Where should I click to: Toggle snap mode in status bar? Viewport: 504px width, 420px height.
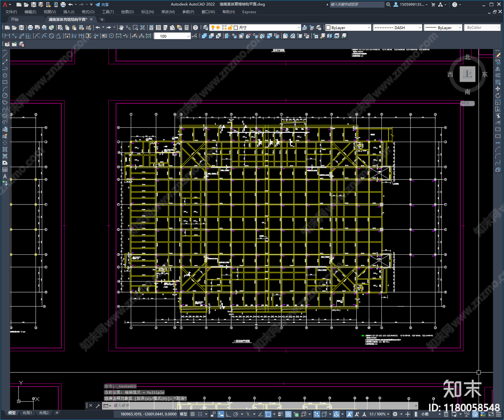coord(200,414)
